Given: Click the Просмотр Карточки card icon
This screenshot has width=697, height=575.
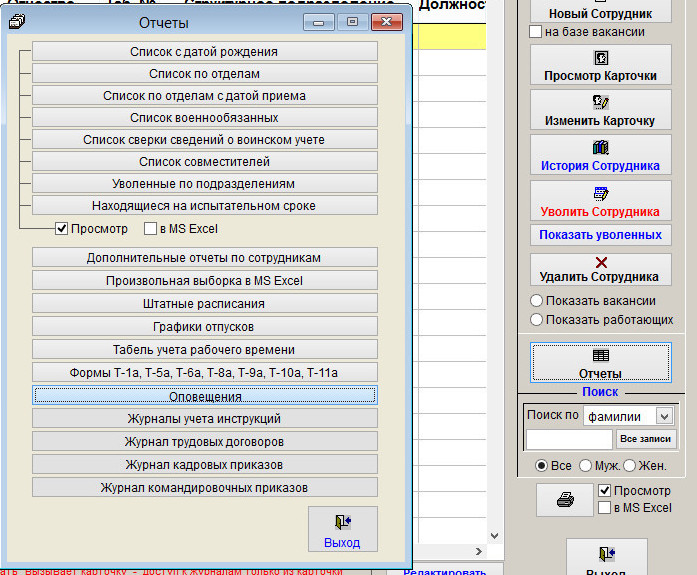Looking at the screenshot, I should click(x=601, y=58).
